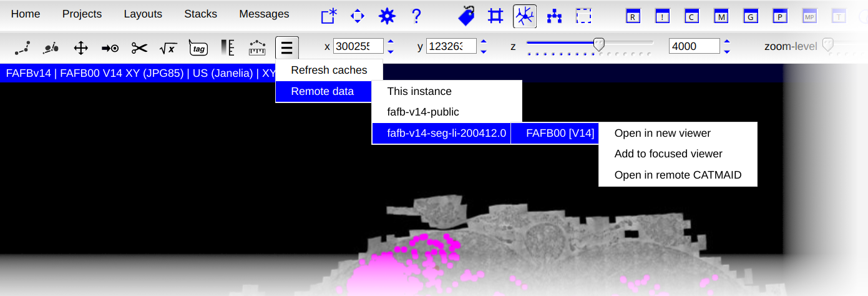Open the ontology hierarchy tool icon
This screenshot has height=296, width=868.
tap(554, 16)
